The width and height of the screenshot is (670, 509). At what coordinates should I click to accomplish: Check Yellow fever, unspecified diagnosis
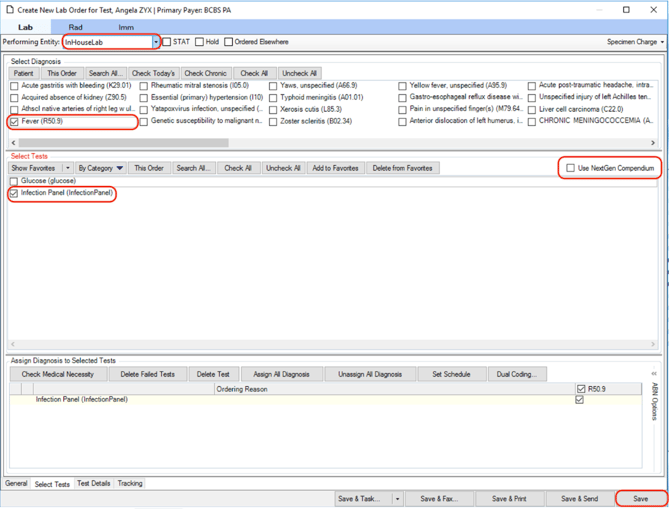pyautogui.click(x=402, y=86)
